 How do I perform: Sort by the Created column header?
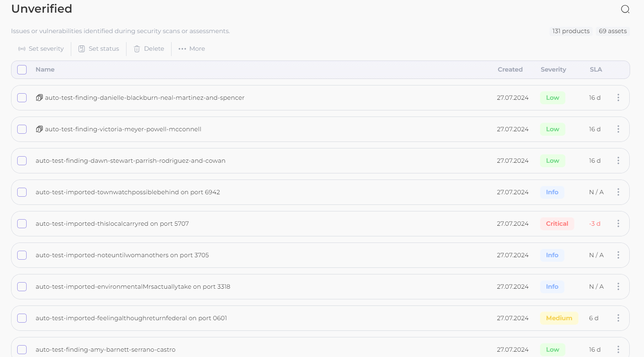[x=510, y=70]
